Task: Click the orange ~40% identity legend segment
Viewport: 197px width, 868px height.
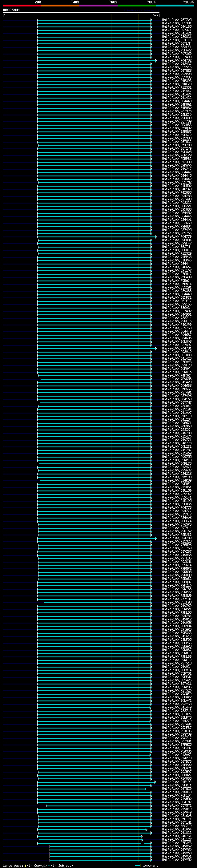Action: click(x=60, y=6)
